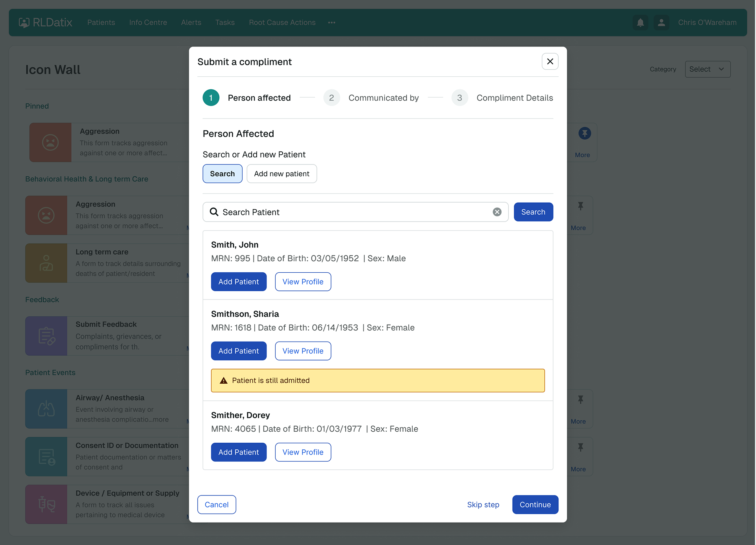Go to step 1 Person affected
The width and height of the screenshot is (756, 545).
[246, 98]
